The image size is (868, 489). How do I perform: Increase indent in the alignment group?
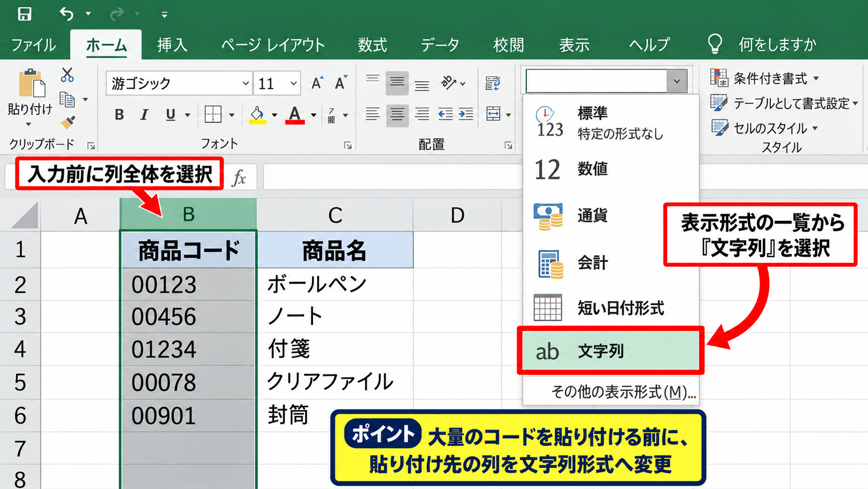pyautogui.click(x=466, y=114)
